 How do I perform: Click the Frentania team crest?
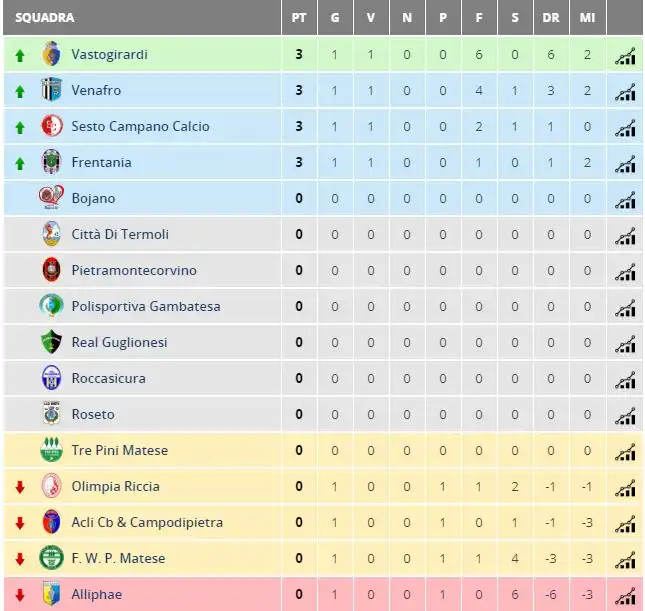tap(51, 162)
